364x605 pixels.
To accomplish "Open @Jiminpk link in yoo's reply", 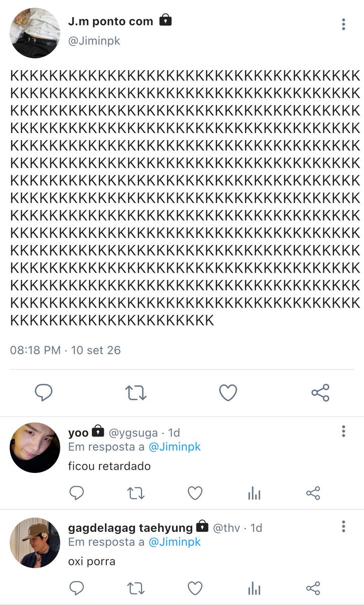I will pos(174,447).
